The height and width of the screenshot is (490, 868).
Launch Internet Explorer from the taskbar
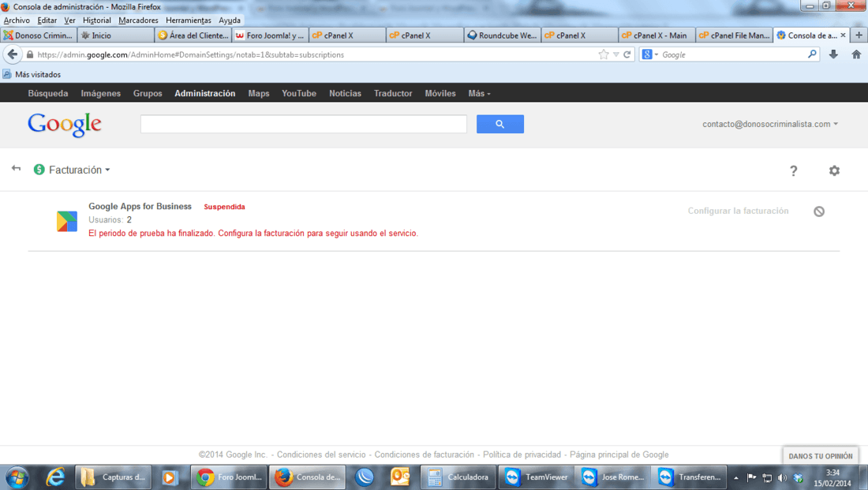(54, 477)
